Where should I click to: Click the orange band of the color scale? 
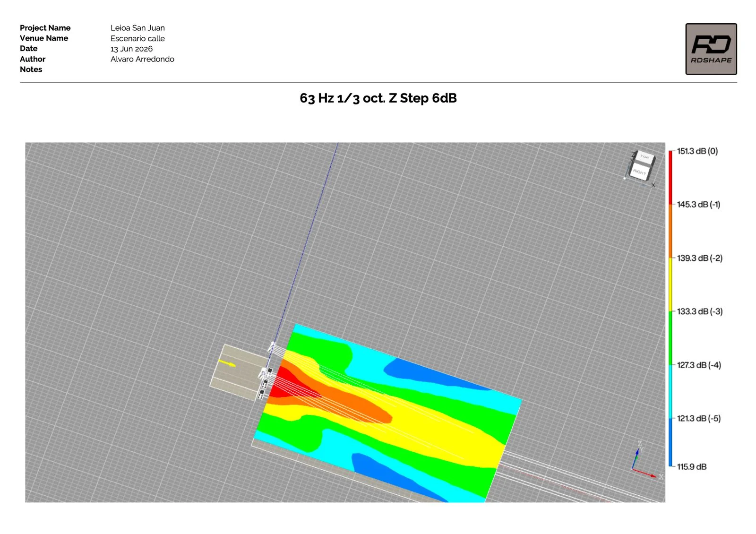pos(670,231)
